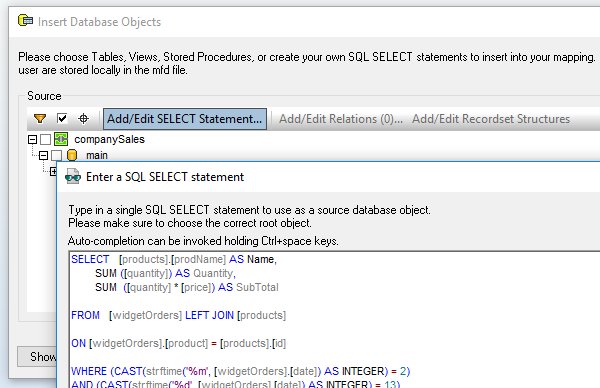Open Add/Edit Recordset Structures
The image size is (600, 388).
pyautogui.click(x=491, y=119)
